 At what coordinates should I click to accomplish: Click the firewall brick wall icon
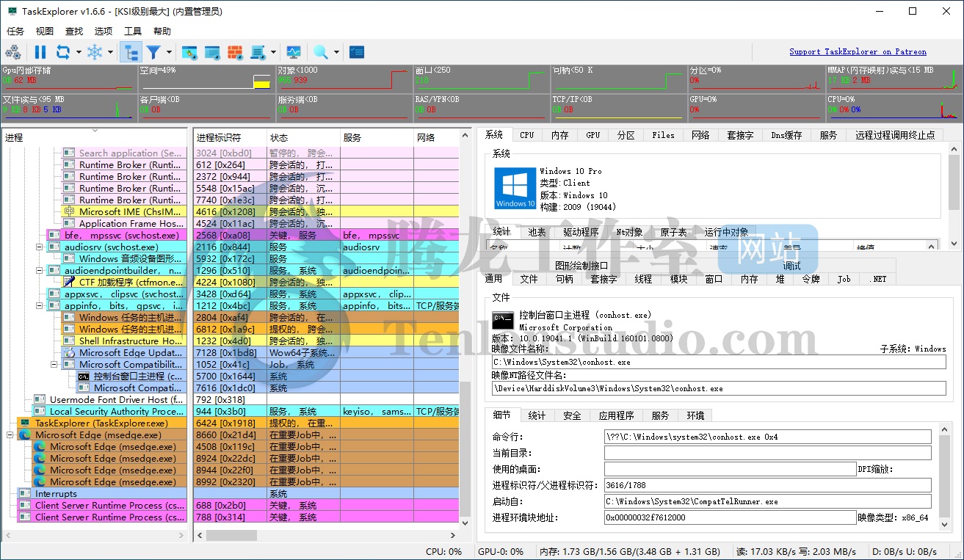[234, 52]
